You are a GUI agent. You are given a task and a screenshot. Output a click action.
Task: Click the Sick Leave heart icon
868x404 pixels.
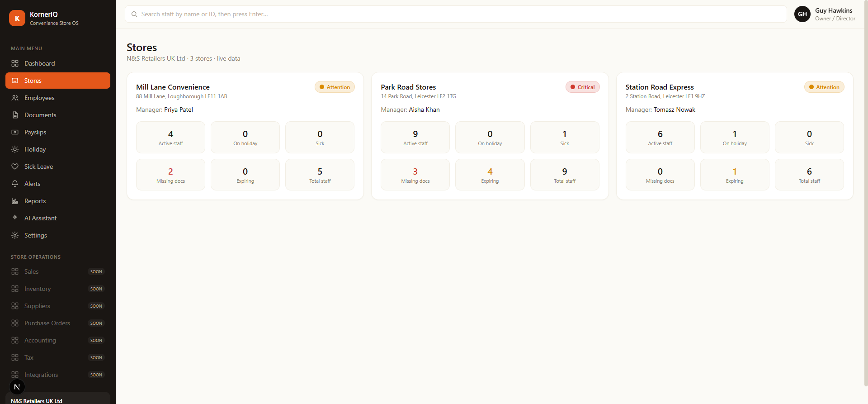click(x=15, y=166)
